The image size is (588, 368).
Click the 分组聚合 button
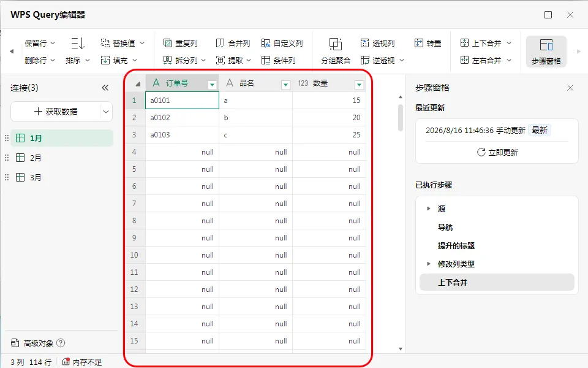[x=336, y=51]
